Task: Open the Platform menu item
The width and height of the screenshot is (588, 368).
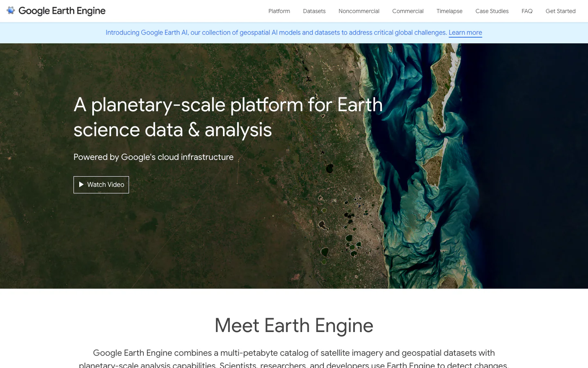Action: 279,11
